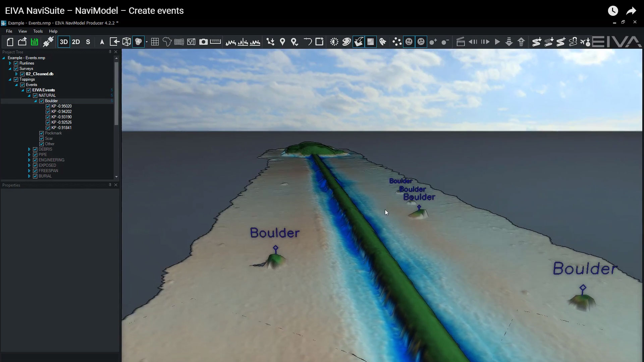Uncheck the Runlines checkbox
644x362 pixels.
16,63
